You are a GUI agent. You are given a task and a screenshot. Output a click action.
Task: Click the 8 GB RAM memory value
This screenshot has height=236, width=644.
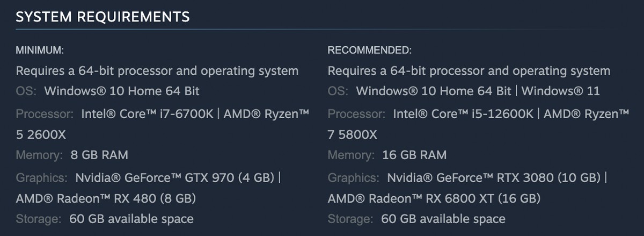click(99, 156)
